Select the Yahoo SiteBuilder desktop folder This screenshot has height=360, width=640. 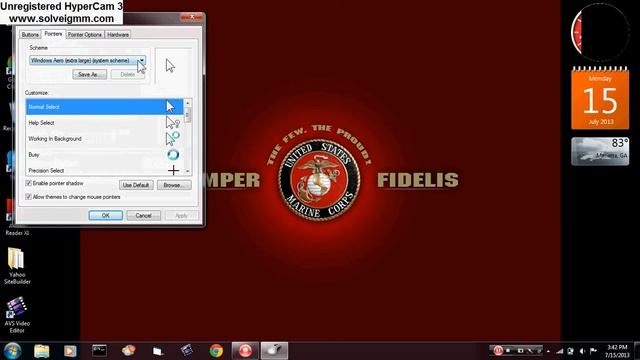[x=17, y=266]
